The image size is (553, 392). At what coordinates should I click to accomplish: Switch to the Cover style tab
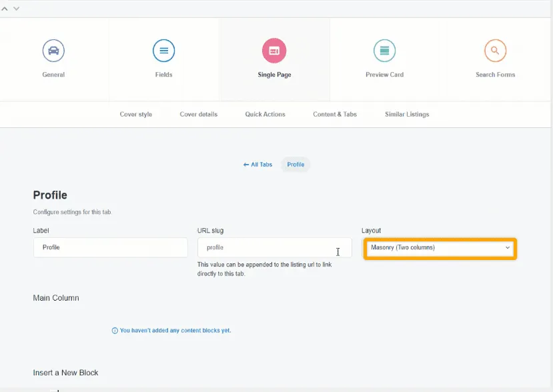(136, 115)
